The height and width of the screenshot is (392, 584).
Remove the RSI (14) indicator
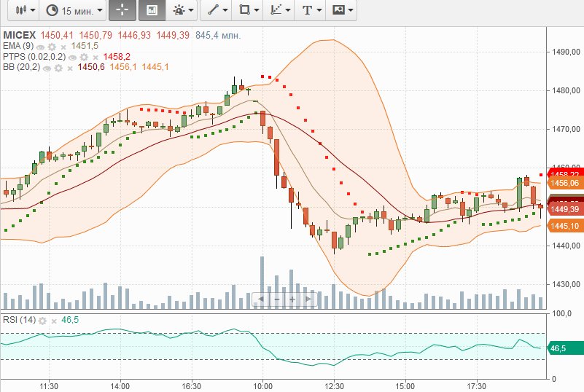point(54,321)
